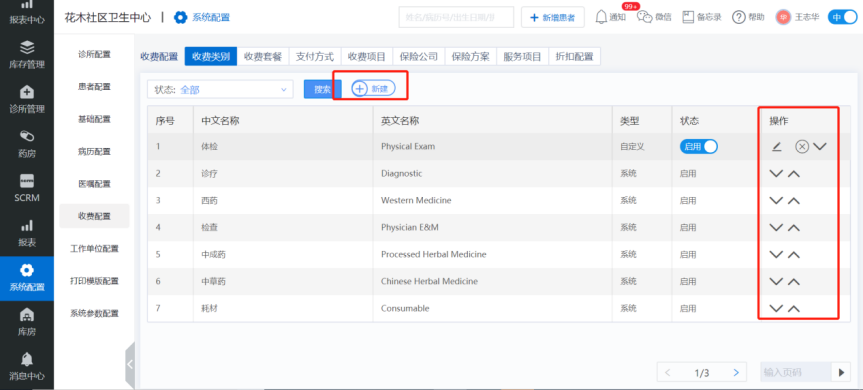The height and width of the screenshot is (390, 863).
Task: Go to next page arrow
Action: 736,372
